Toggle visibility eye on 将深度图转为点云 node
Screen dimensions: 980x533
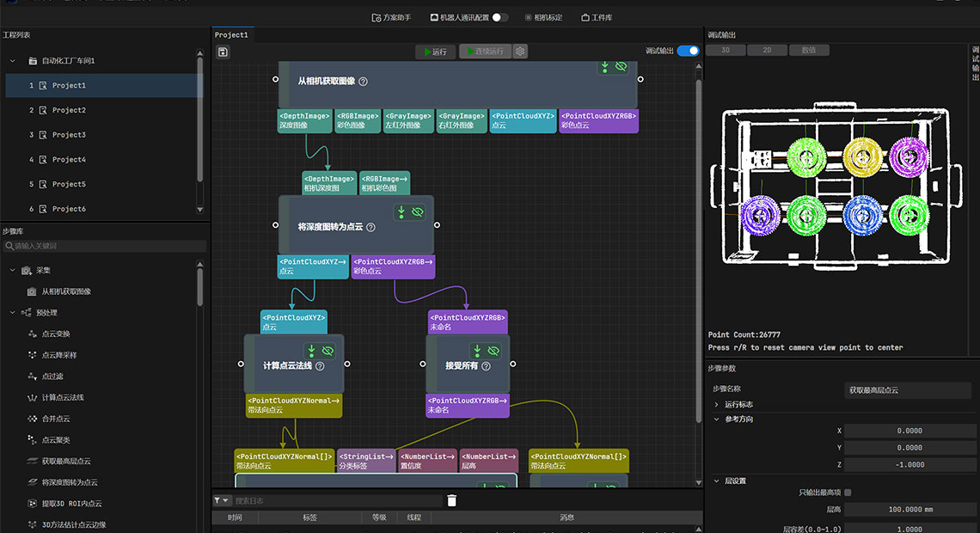tap(418, 212)
